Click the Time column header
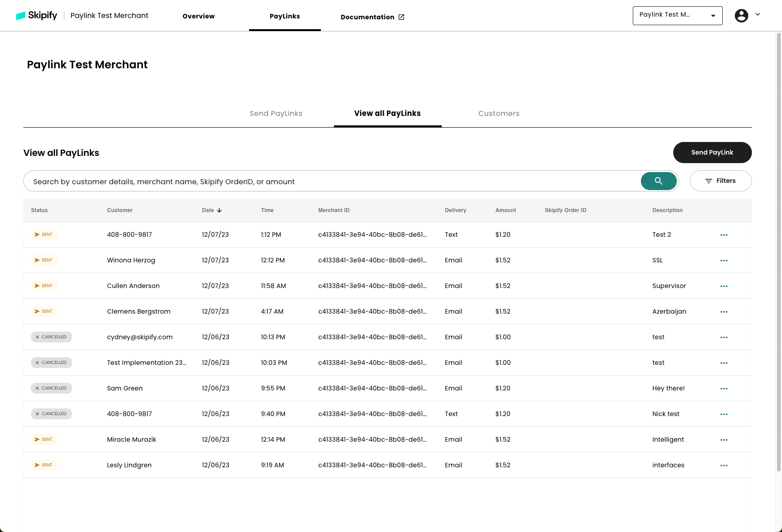Screen dimensions: 782x532 [x=267, y=210]
